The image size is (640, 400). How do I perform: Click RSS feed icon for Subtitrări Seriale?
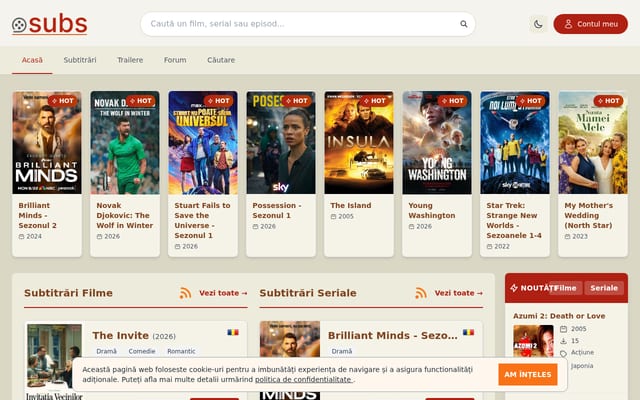click(x=421, y=293)
